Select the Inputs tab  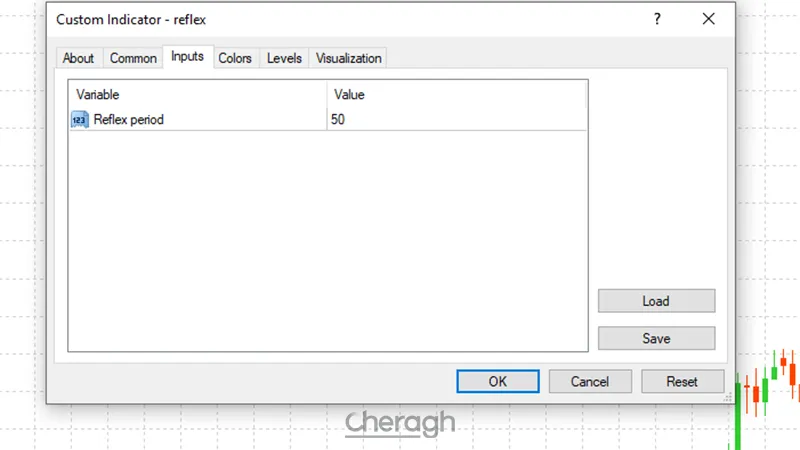point(187,57)
